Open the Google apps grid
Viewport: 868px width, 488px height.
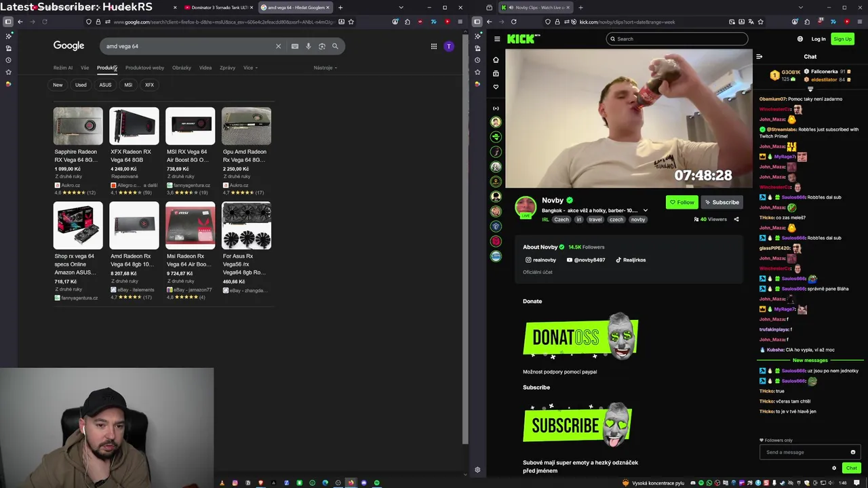[x=434, y=46]
